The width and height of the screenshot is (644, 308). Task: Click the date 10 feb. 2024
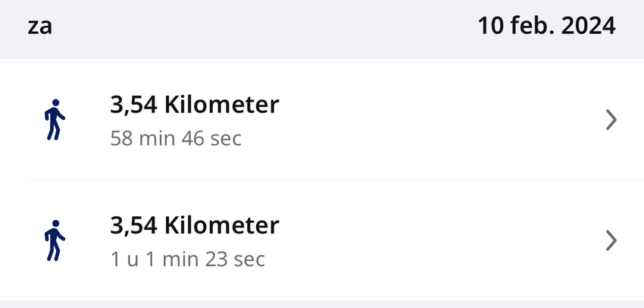(546, 26)
